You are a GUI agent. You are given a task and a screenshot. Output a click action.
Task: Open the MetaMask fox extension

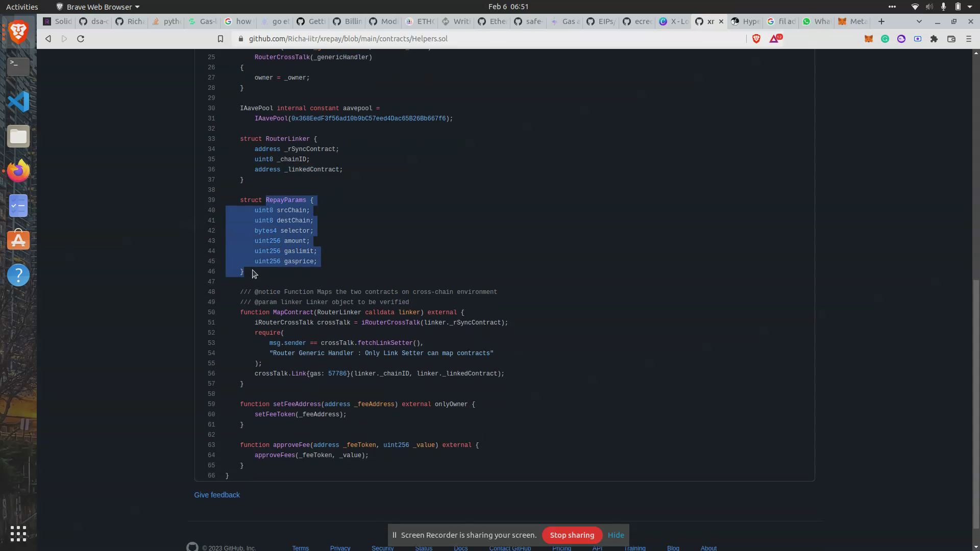tap(869, 39)
